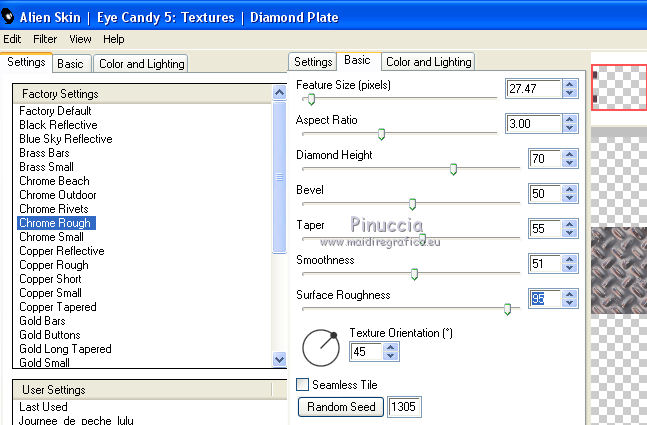Click the Feature Size slider handle

click(312, 99)
